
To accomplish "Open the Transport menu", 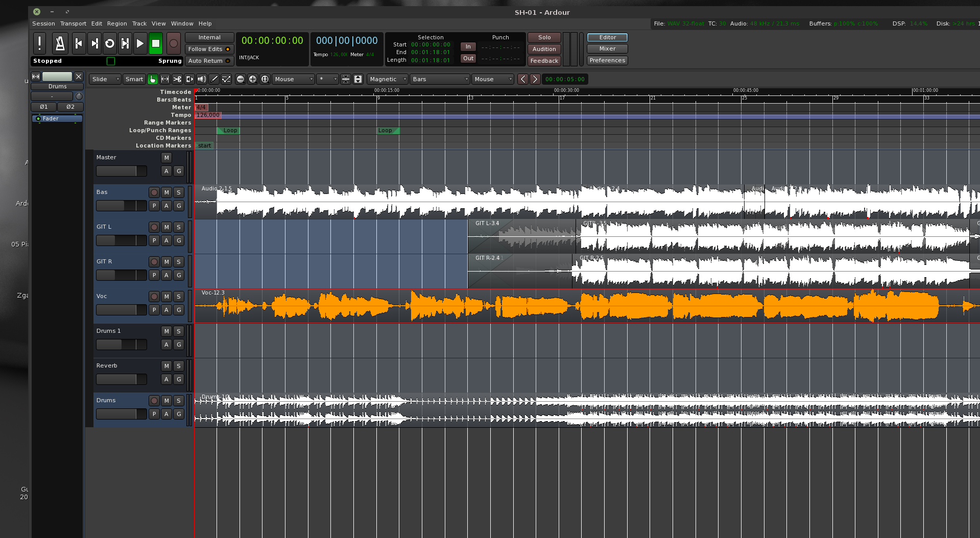I will pos(73,23).
